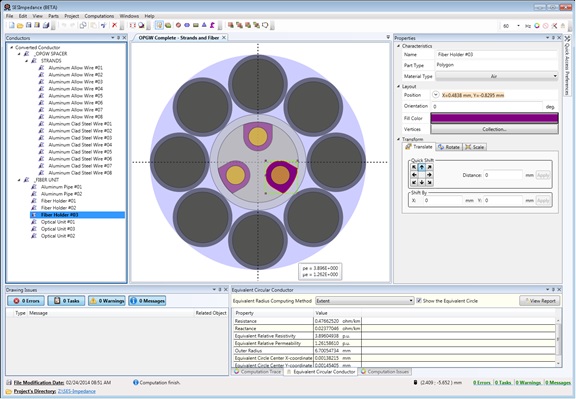Click the 0 Errors status bar link
Screen dimensions: 576x399
point(482,382)
